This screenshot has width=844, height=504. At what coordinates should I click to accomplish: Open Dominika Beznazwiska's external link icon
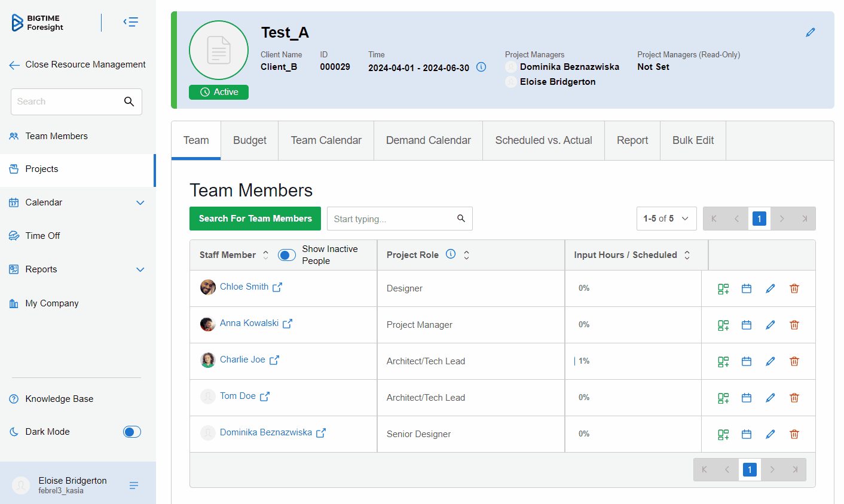(321, 433)
